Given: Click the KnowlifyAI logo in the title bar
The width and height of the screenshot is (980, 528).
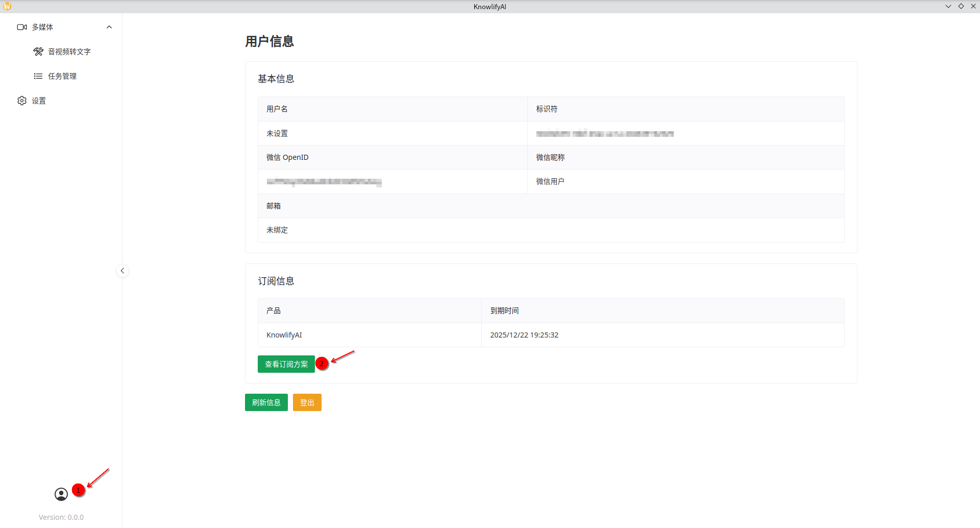Looking at the screenshot, I should pos(7,6).
